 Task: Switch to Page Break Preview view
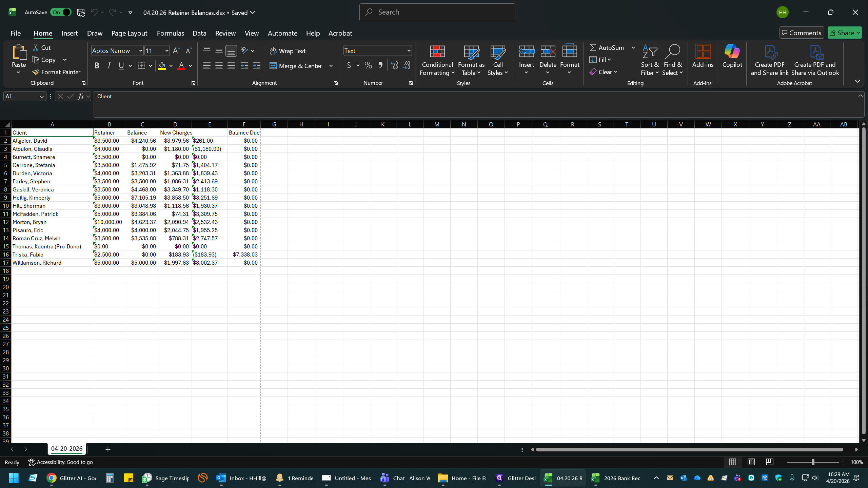769,462
